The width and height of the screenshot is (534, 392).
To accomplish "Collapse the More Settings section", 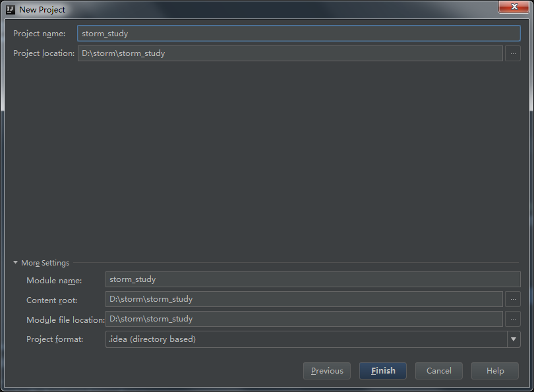I will click(x=15, y=263).
